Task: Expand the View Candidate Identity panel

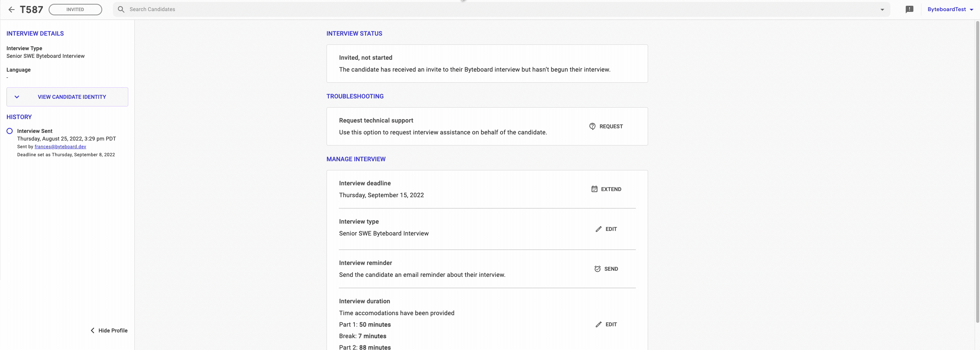Action: tap(67, 97)
